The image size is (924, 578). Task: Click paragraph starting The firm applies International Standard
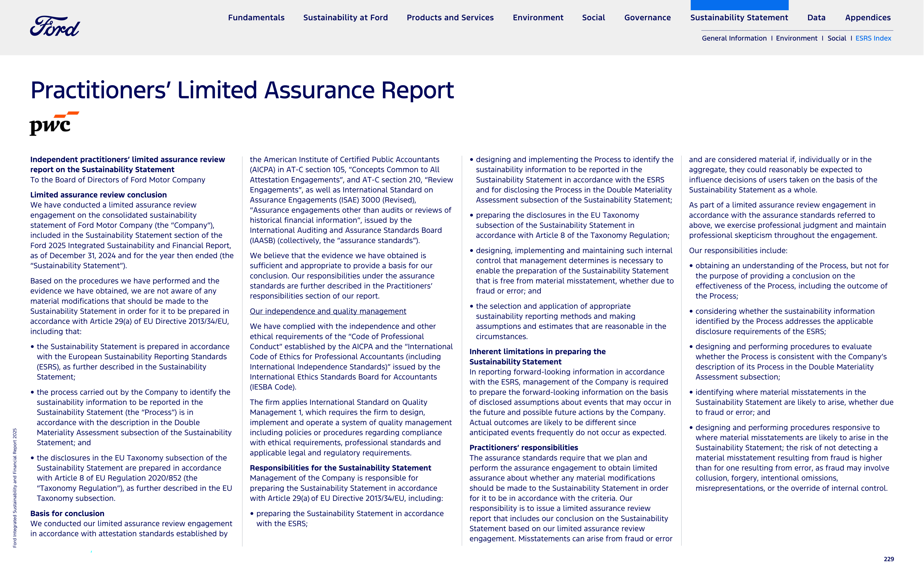[351, 427]
